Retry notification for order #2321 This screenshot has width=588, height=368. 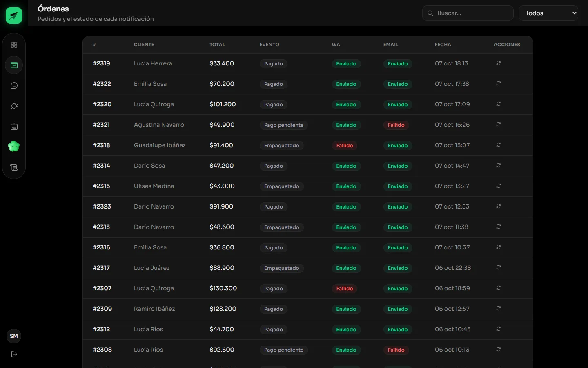[x=499, y=125]
